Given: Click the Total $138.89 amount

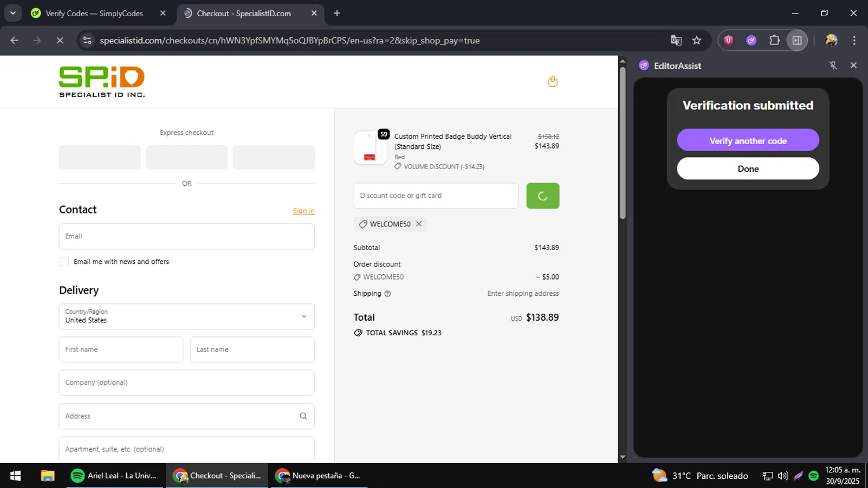Looking at the screenshot, I should point(542,317).
